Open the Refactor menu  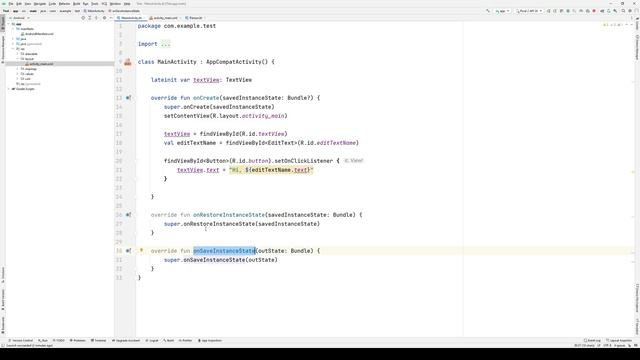pyautogui.click(x=64, y=4)
